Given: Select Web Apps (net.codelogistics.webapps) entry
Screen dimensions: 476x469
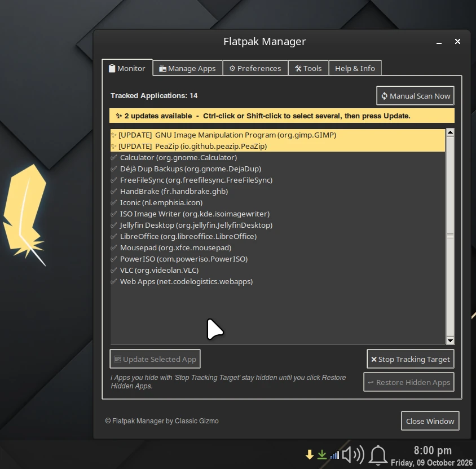Looking at the screenshot, I should [x=278, y=281].
